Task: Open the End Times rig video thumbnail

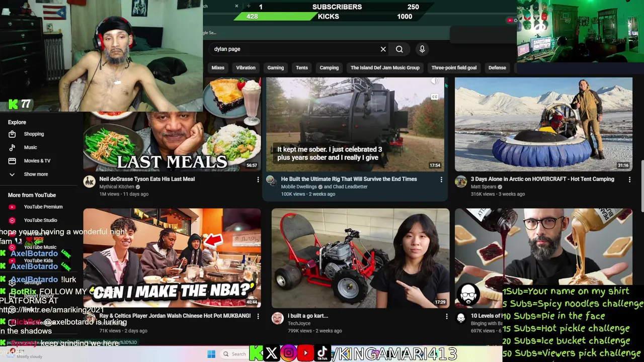Action: pyautogui.click(x=355, y=124)
